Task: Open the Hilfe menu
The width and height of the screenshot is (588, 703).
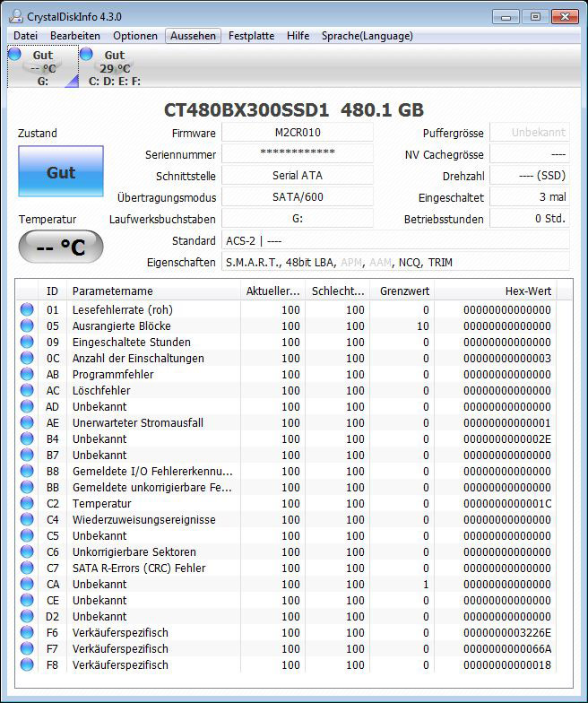Action: pyautogui.click(x=298, y=36)
